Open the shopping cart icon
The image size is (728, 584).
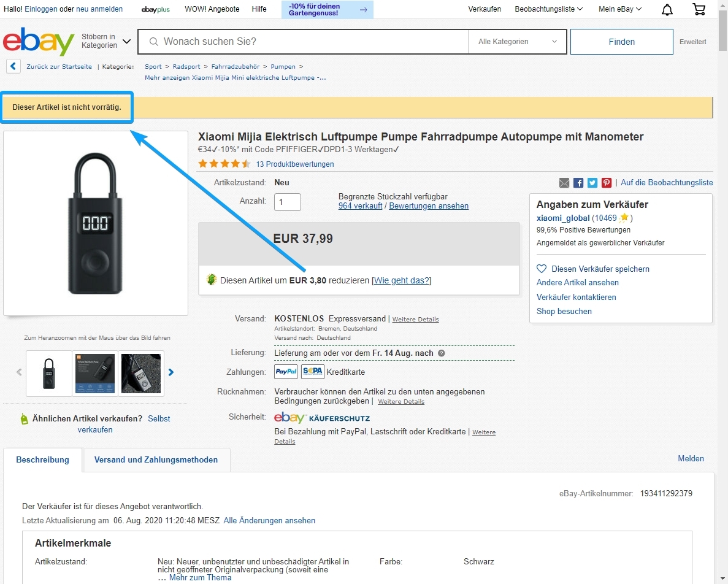click(699, 9)
